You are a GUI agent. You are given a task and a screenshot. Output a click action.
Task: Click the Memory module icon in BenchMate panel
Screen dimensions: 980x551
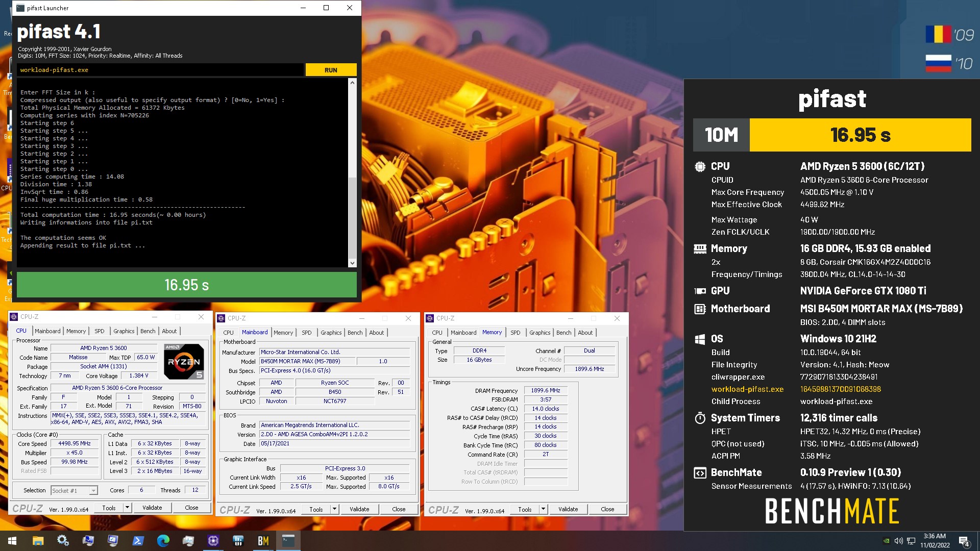(700, 248)
